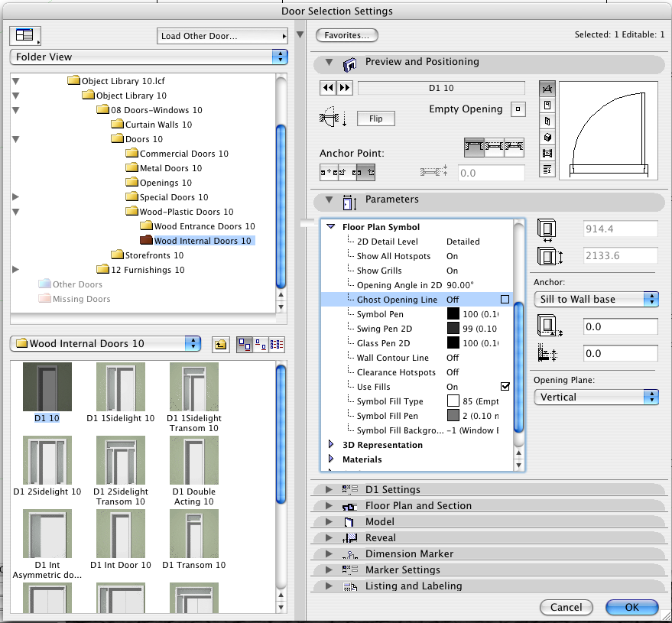Open the Opening Plane Vertical dropdown
Viewport: 672px width, 623px height.
coord(596,397)
